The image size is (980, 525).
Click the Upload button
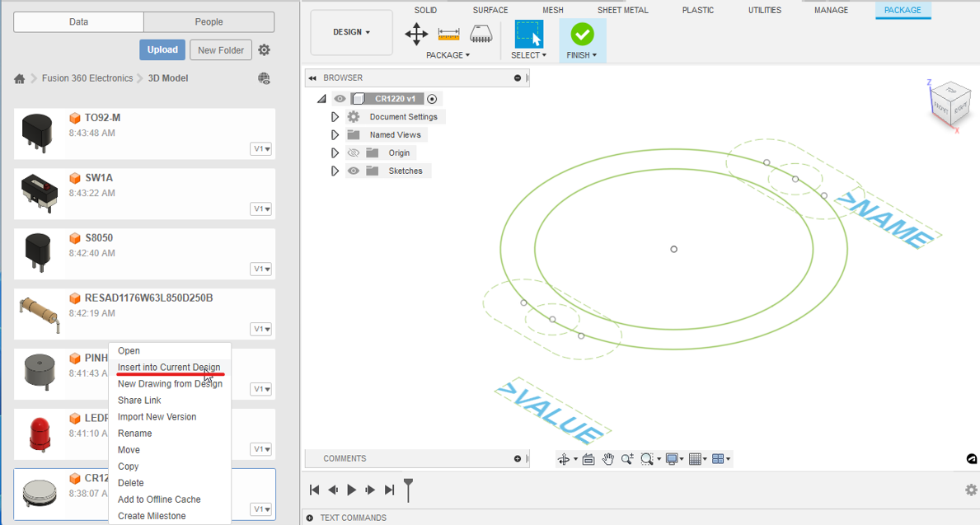coord(162,50)
